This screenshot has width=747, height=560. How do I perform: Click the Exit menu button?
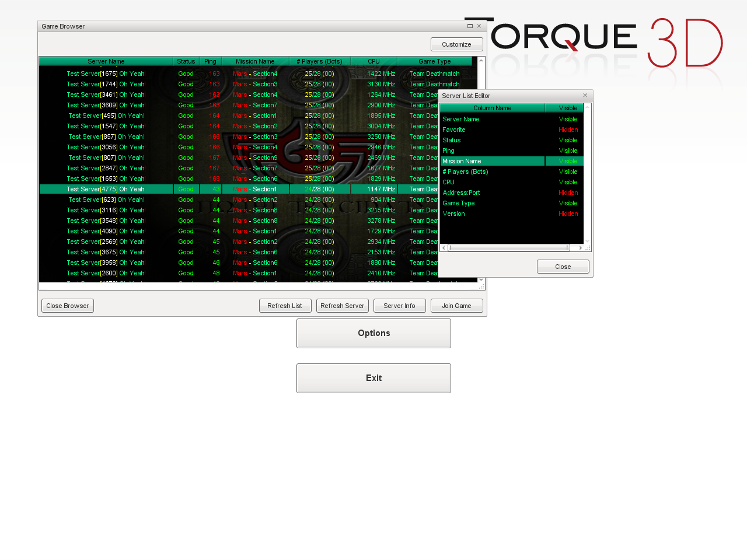373,378
